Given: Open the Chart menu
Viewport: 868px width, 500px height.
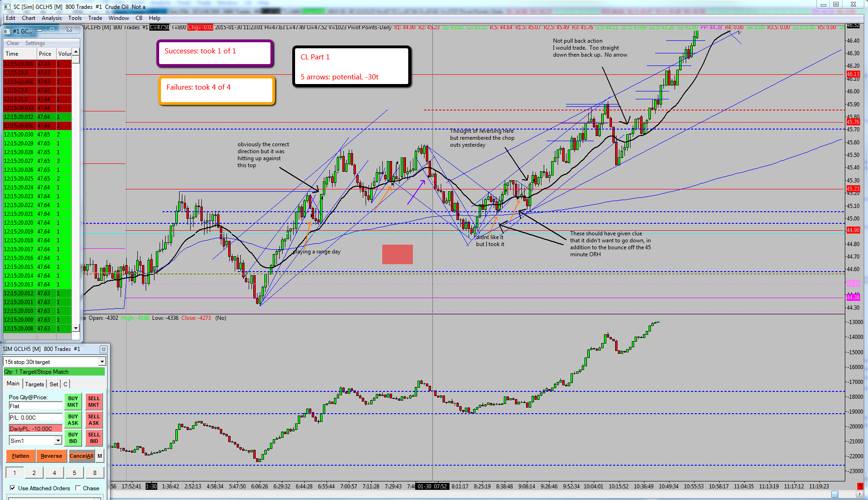Looking at the screenshot, I should pos(28,18).
